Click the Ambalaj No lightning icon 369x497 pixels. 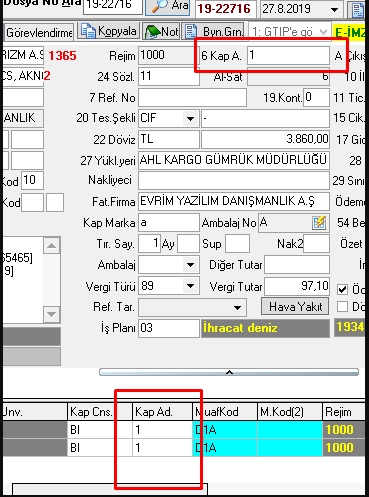(319, 223)
